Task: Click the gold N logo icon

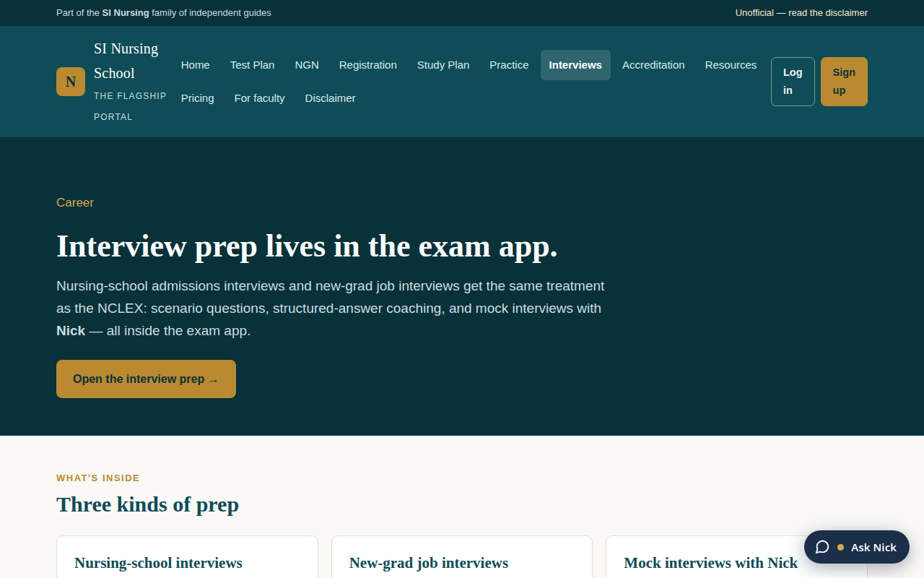Action: tap(71, 82)
